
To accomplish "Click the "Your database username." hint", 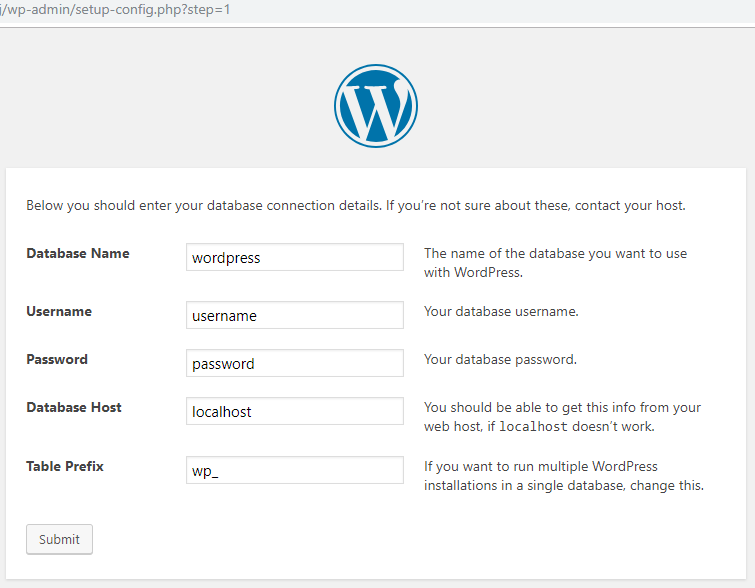I will pos(501,311).
